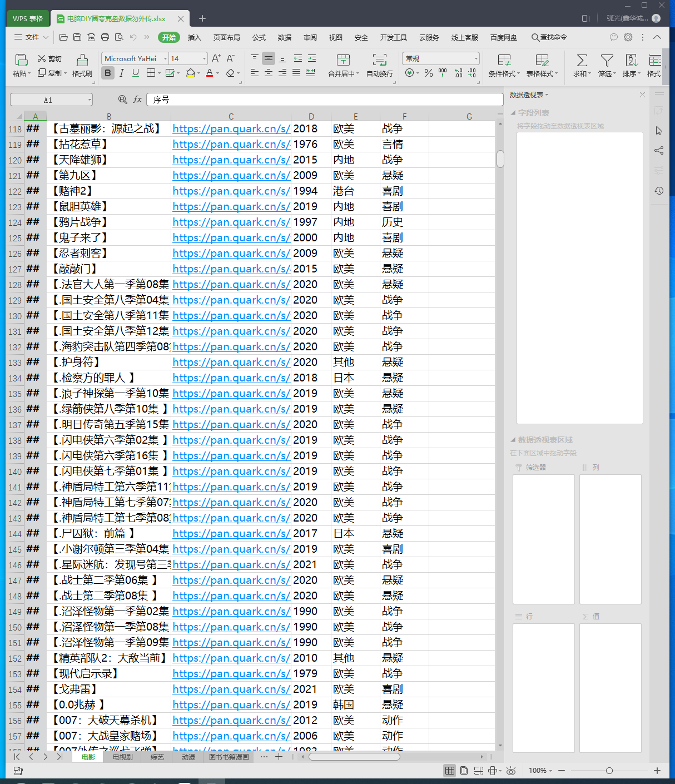This screenshot has width=675, height=784.
Task: Click the Format Painter icon
Action: pos(82,60)
